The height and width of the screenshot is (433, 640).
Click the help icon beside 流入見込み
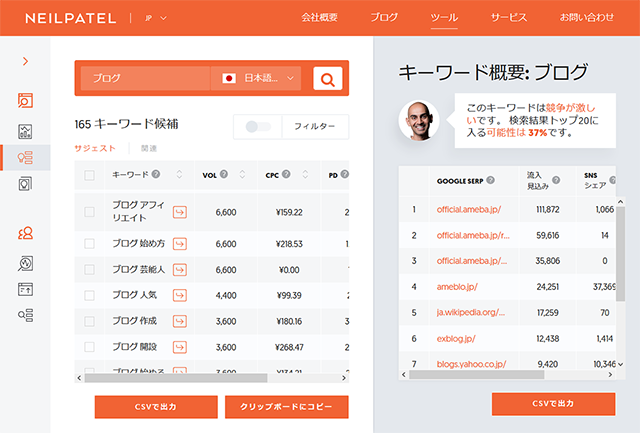556,180
